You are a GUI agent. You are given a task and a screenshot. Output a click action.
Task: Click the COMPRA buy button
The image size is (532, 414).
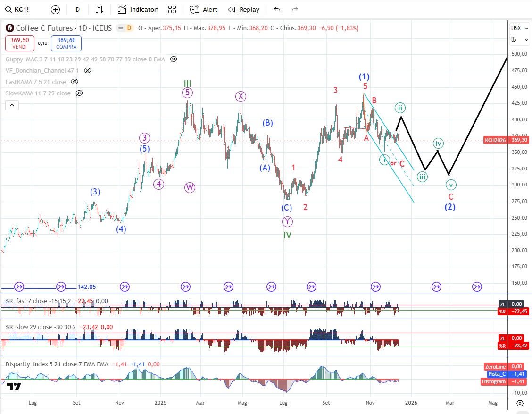pyautogui.click(x=66, y=43)
